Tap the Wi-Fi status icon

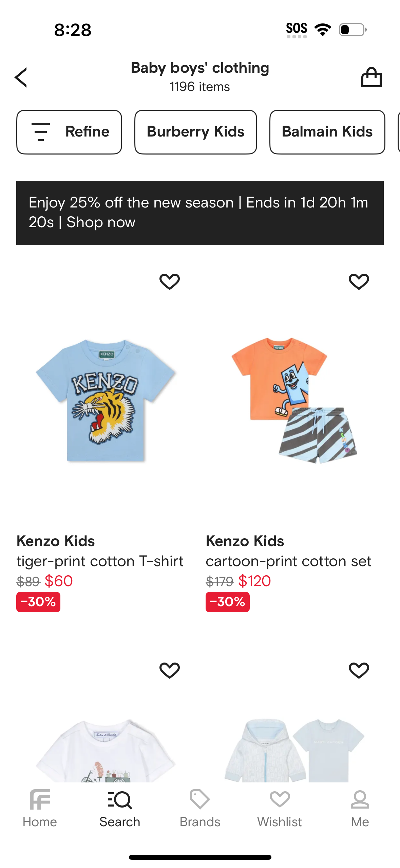[323, 30]
